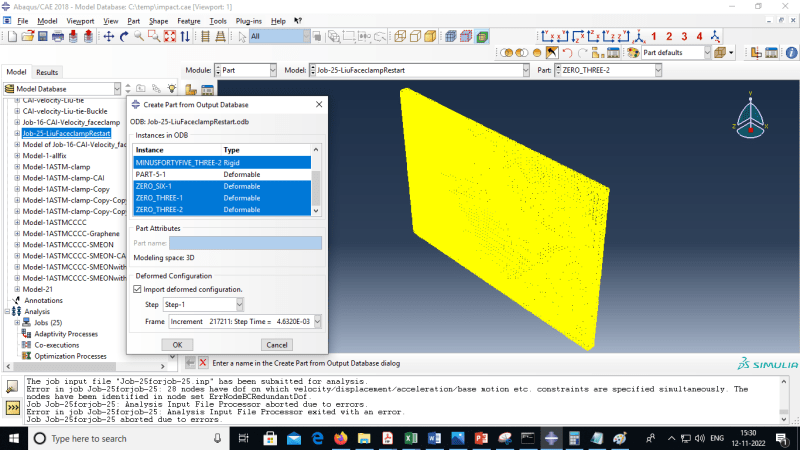The width and height of the screenshot is (800, 450).
Task: Click the Print icon in the toolbar
Action: tap(58, 36)
